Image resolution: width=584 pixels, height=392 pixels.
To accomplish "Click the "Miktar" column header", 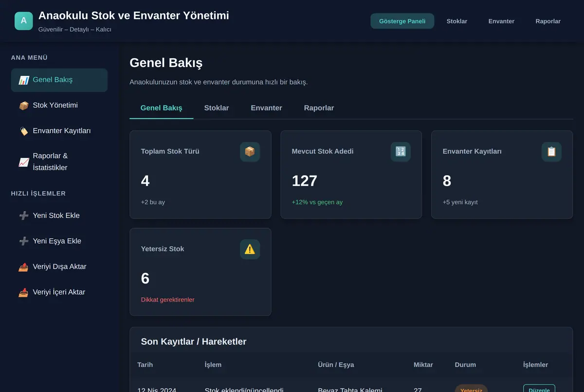I will pos(423,365).
